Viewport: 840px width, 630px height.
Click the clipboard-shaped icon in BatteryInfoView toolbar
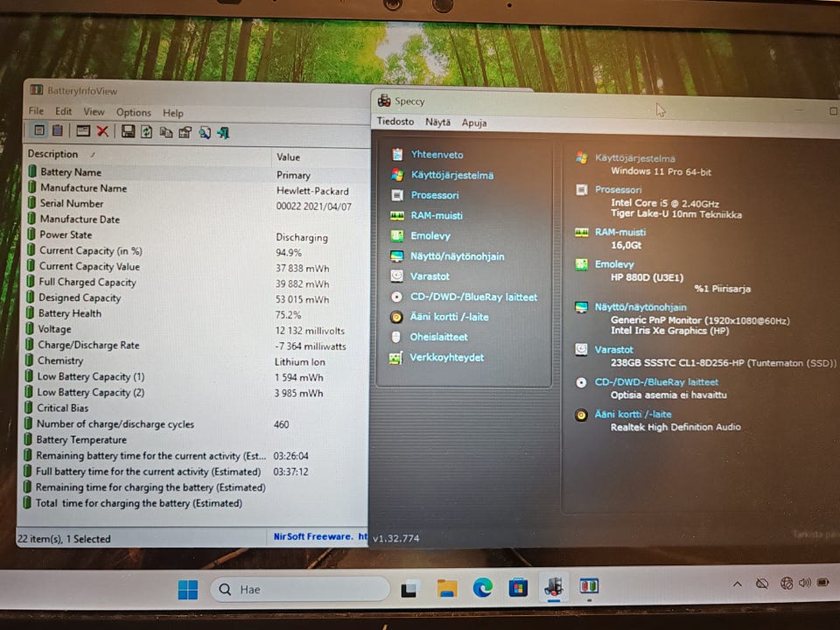click(x=58, y=130)
